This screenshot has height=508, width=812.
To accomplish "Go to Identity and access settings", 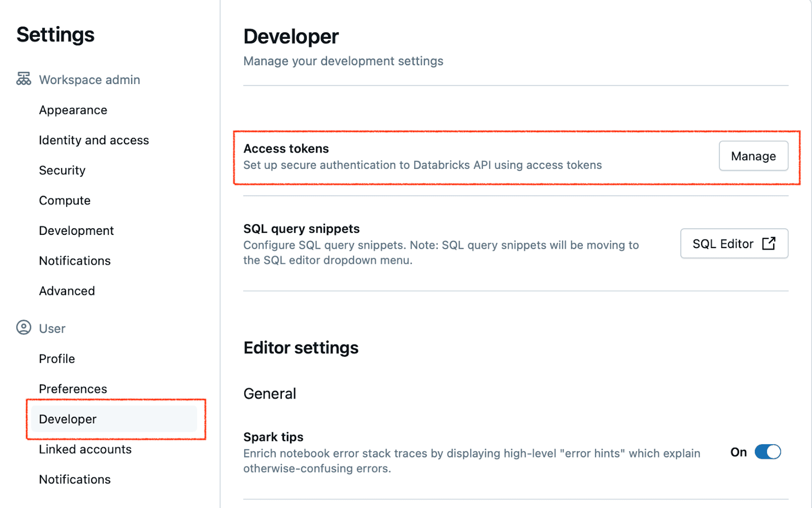I will (x=94, y=140).
